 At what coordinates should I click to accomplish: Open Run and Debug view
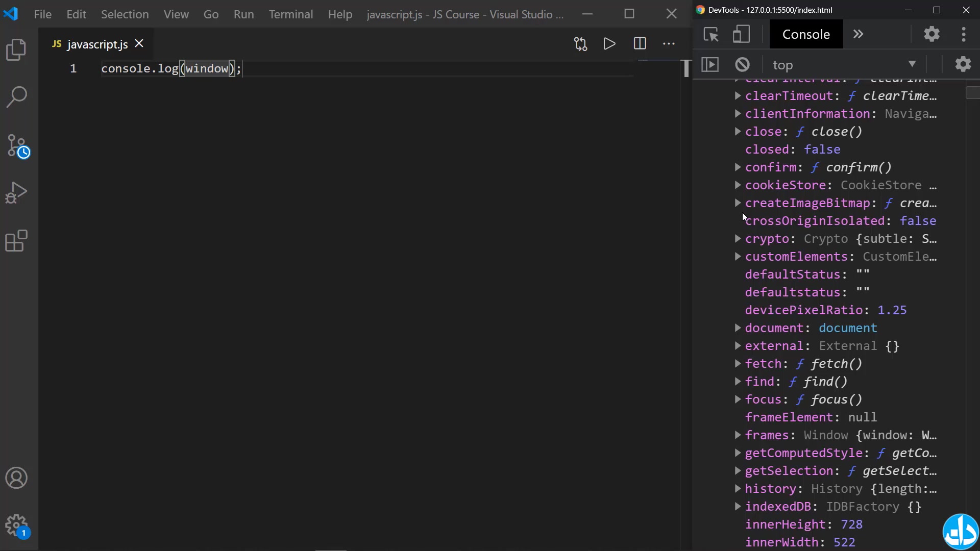pyautogui.click(x=16, y=193)
